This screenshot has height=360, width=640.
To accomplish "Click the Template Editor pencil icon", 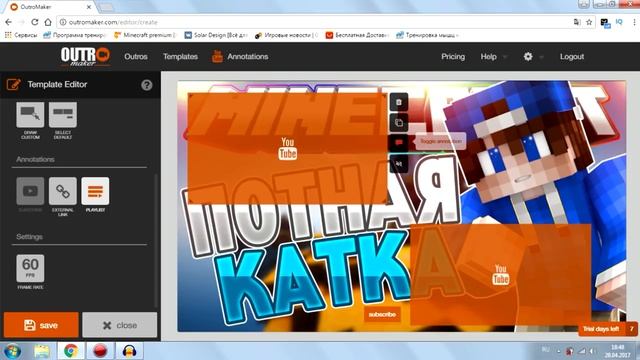I will [13, 84].
